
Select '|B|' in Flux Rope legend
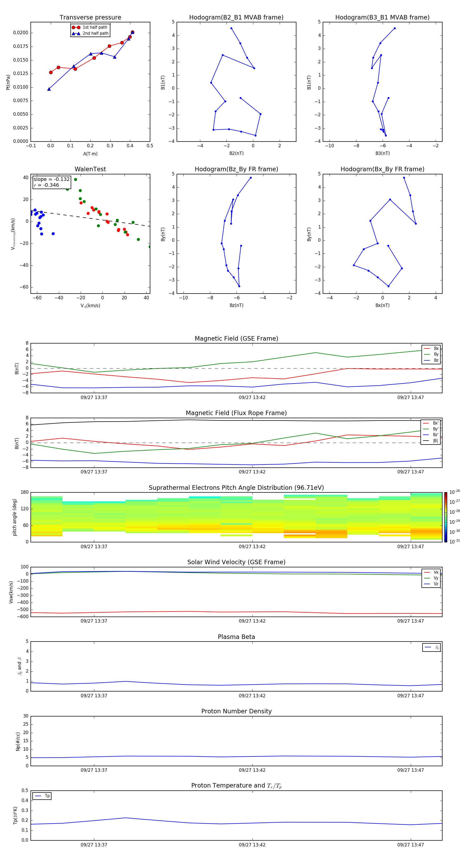(431, 441)
